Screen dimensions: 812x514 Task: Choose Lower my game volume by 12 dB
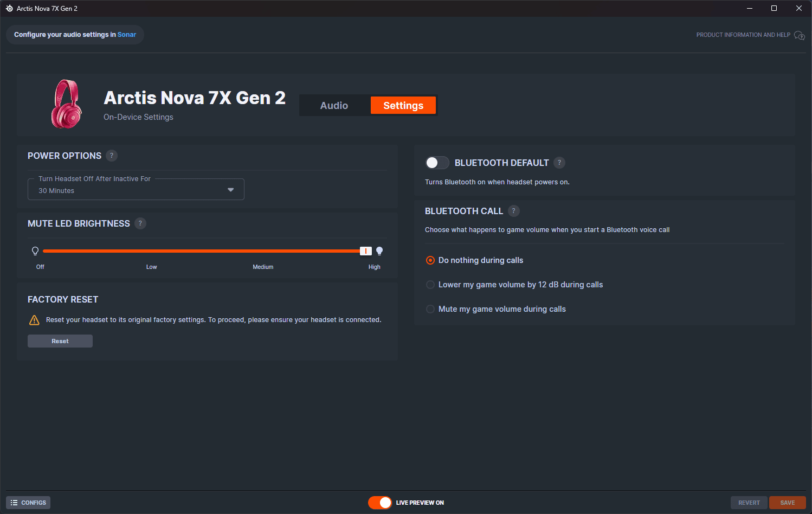pos(430,285)
